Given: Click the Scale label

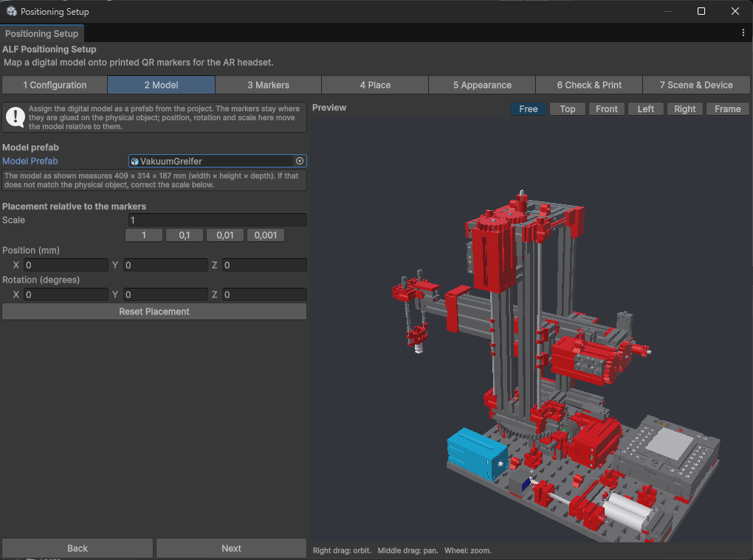Looking at the screenshot, I should [13, 221].
